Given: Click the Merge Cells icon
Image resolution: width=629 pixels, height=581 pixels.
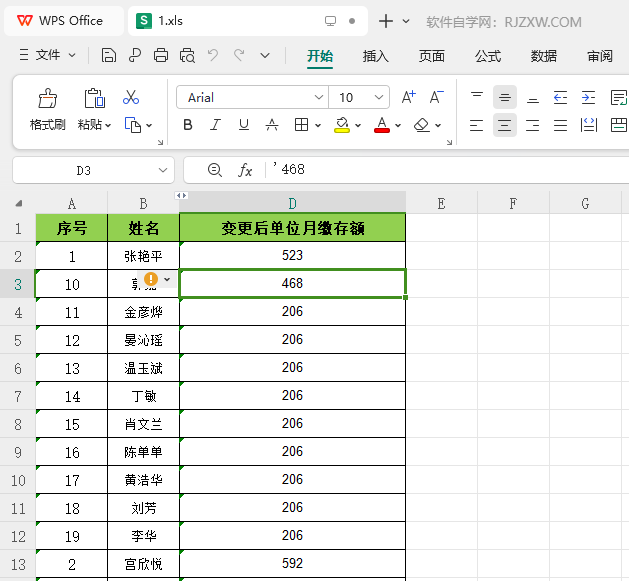Looking at the screenshot, I should point(619,125).
